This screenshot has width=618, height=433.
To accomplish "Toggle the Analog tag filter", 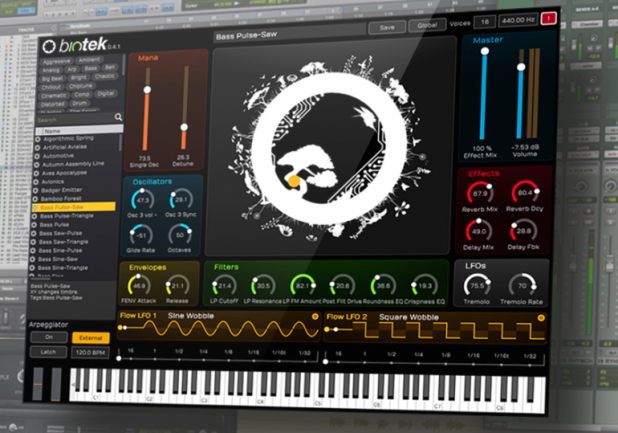I will tap(51, 70).
